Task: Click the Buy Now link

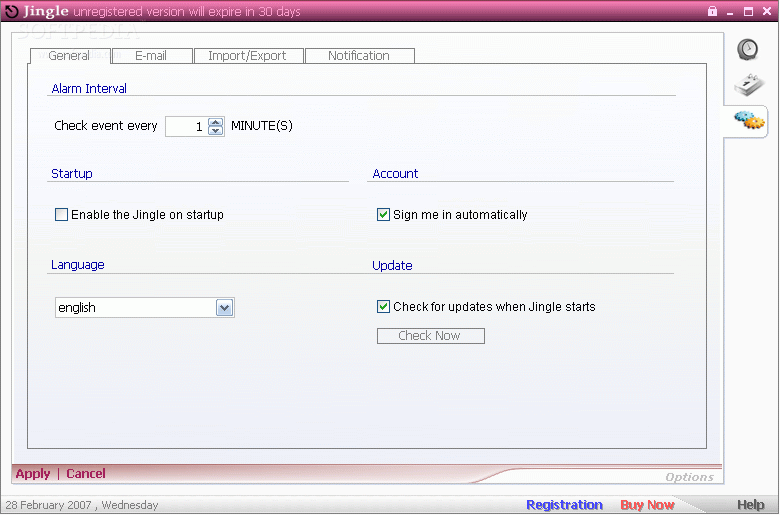Action: pos(647,505)
